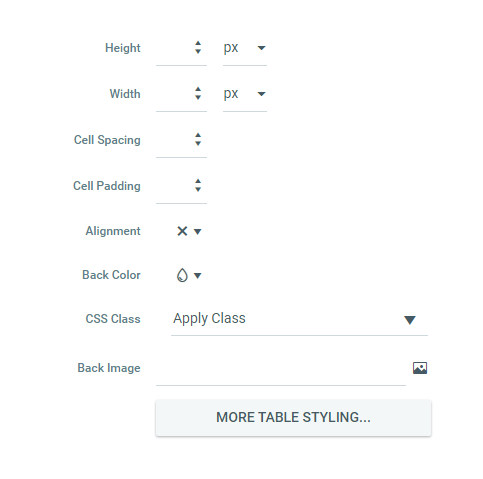Image resolution: width=483 pixels, height=479 pixels.
Task: Expand the Alignment dropdown arrow
Action: click(x=198, y=232)
